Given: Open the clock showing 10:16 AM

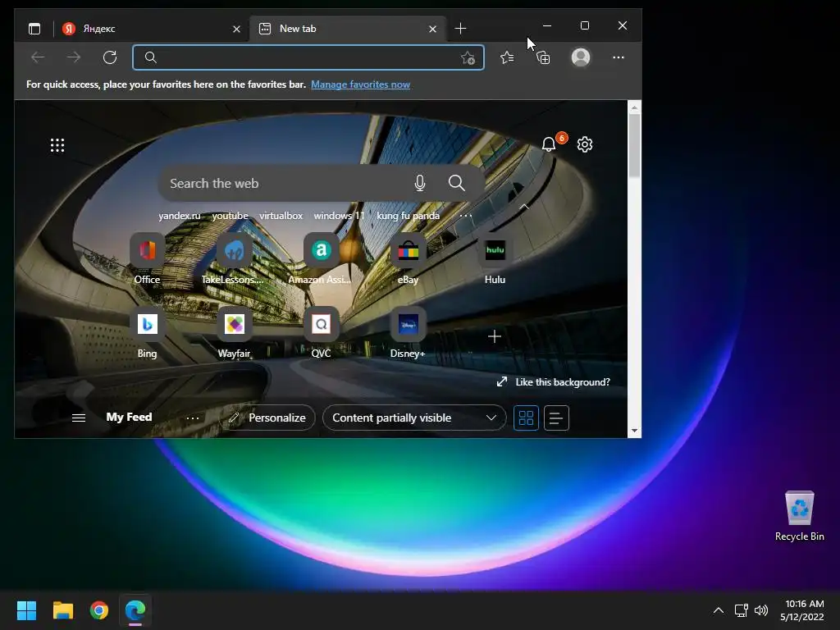Looking at the screenshot, I should pos(802,610).
